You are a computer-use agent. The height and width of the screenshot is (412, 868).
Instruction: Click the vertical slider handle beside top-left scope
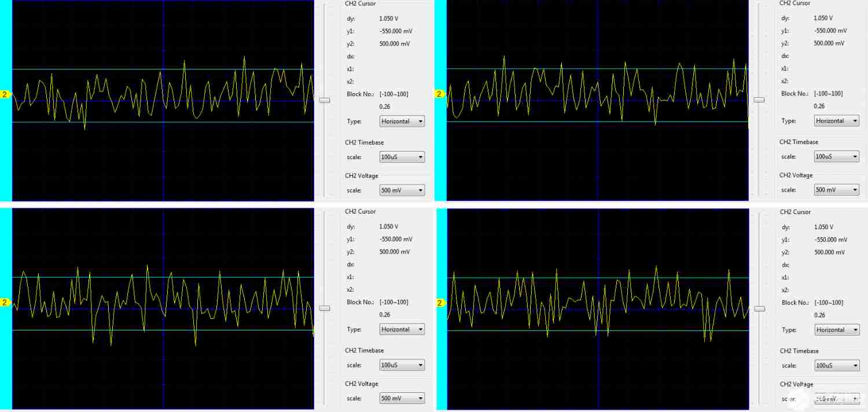(325, 100)
